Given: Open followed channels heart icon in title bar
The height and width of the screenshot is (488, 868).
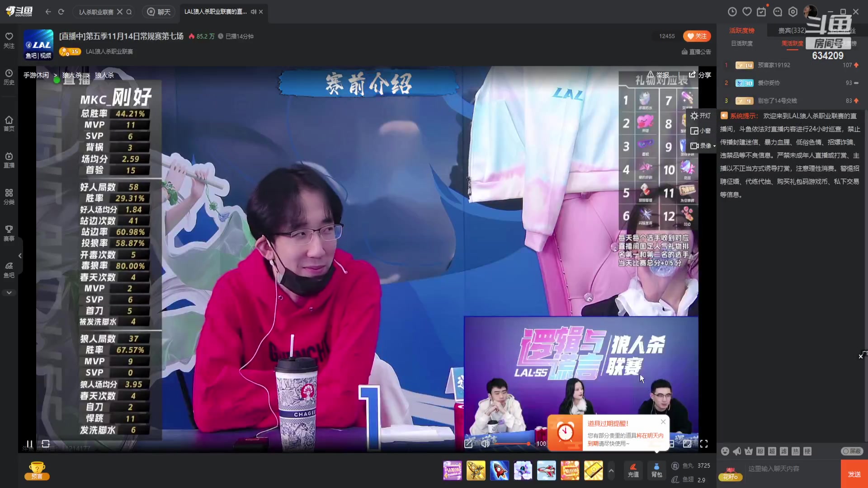Looking at the screenshot, I should pos(747,12).
